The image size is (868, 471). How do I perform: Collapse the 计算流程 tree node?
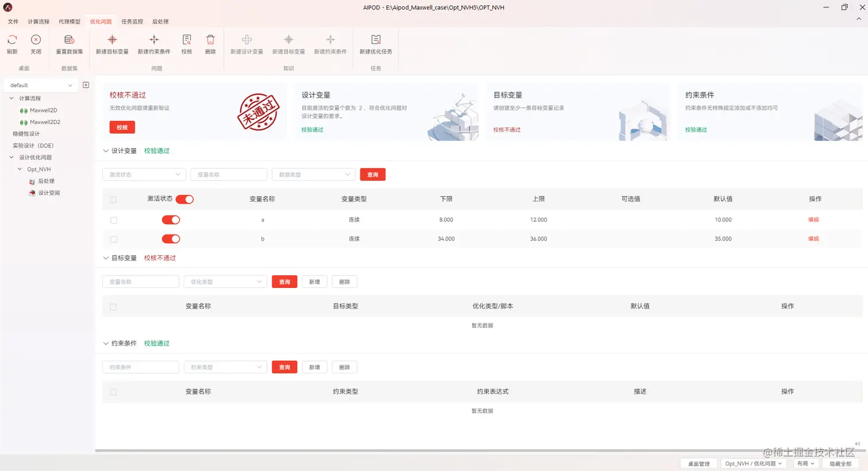(11, 99)
